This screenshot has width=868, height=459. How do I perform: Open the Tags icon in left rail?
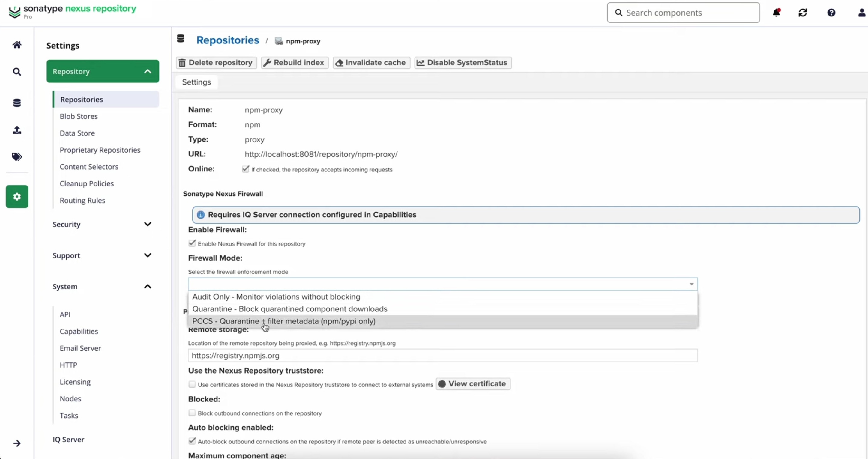[x=17, y=157]
